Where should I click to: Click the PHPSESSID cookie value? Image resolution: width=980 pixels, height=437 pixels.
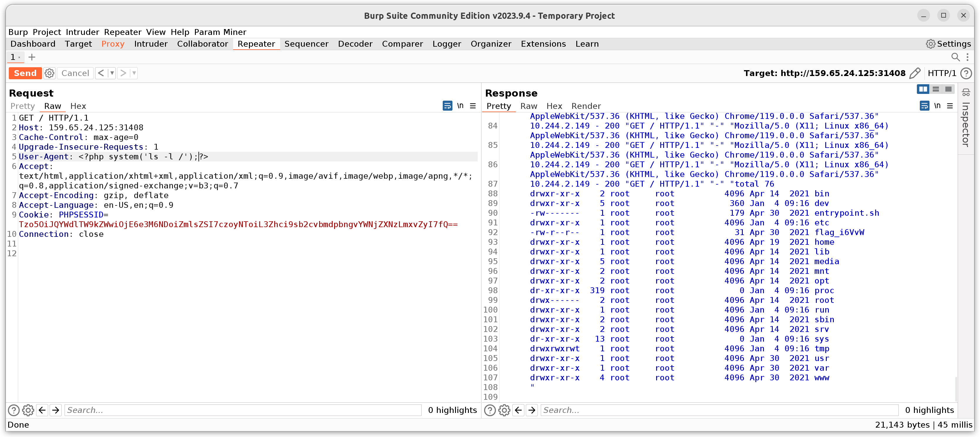point(238,225)
